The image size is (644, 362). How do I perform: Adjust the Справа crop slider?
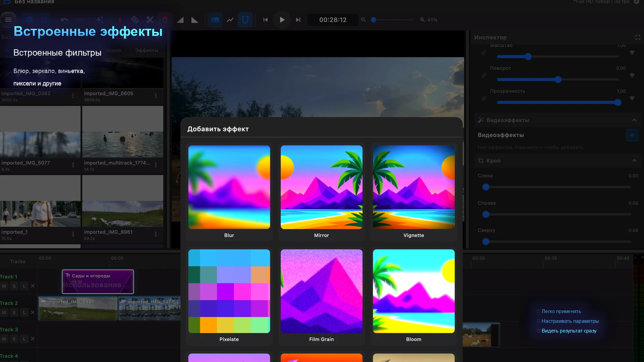[x=557, y=214]
